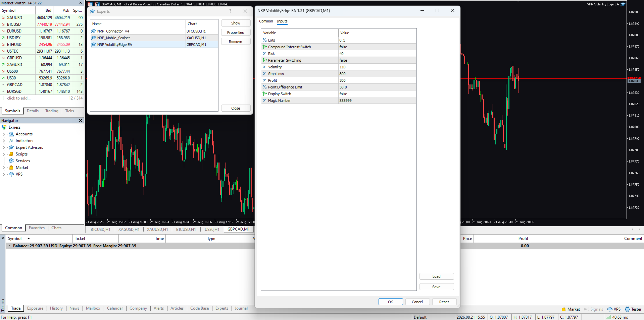Click the Accounts icon in Navigator

[x=11, y=134]
